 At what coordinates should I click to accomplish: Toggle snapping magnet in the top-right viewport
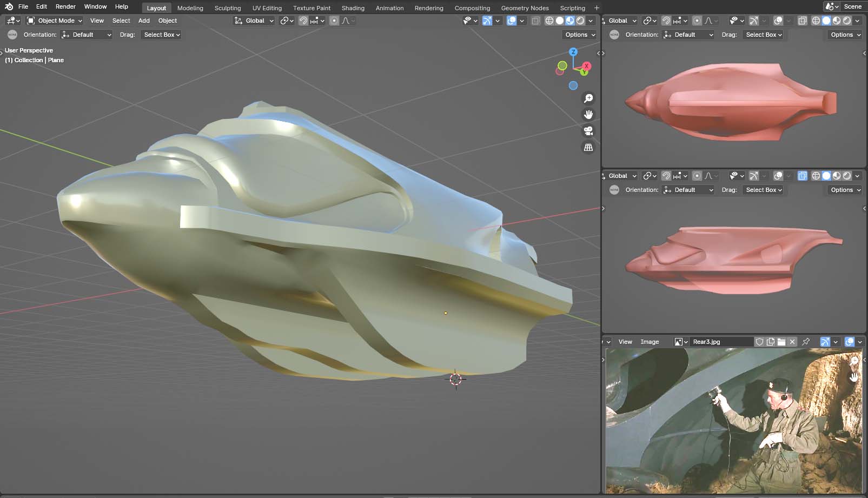pyautogui.click(x=666, y=21)
